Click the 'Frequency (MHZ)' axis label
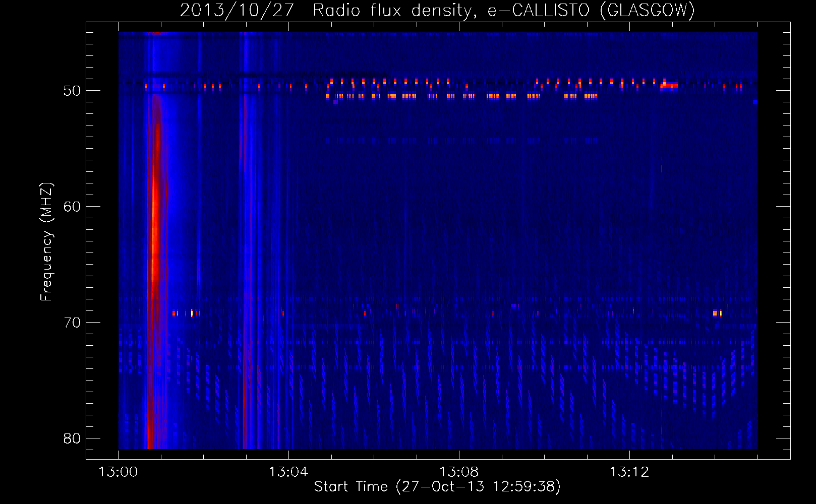816x504 pixels. click(46, 242)
